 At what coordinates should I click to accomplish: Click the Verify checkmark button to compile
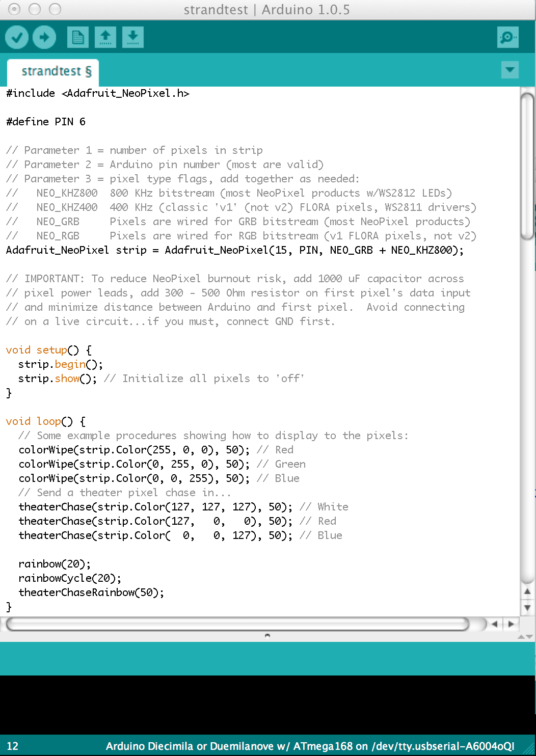click(17, 37)
